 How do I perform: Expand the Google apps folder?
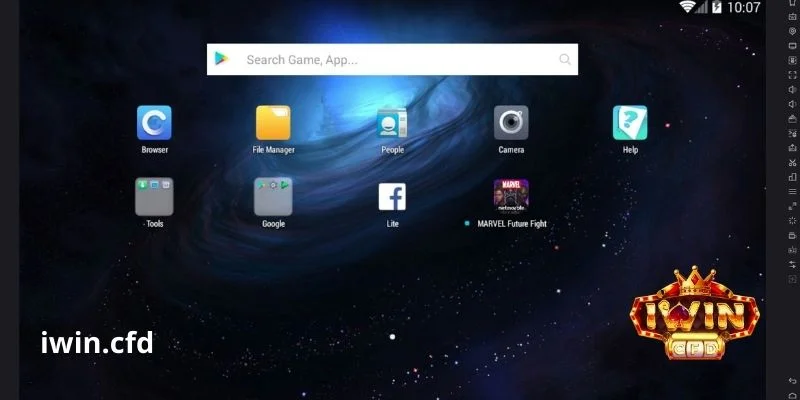[x=273, y=197]
